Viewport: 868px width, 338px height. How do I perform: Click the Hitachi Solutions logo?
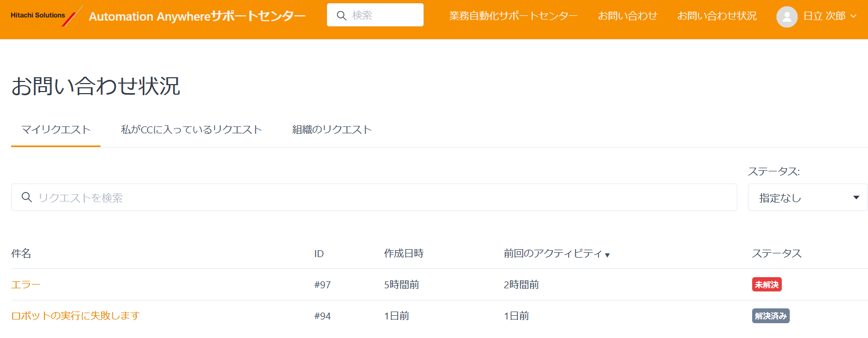47,16
